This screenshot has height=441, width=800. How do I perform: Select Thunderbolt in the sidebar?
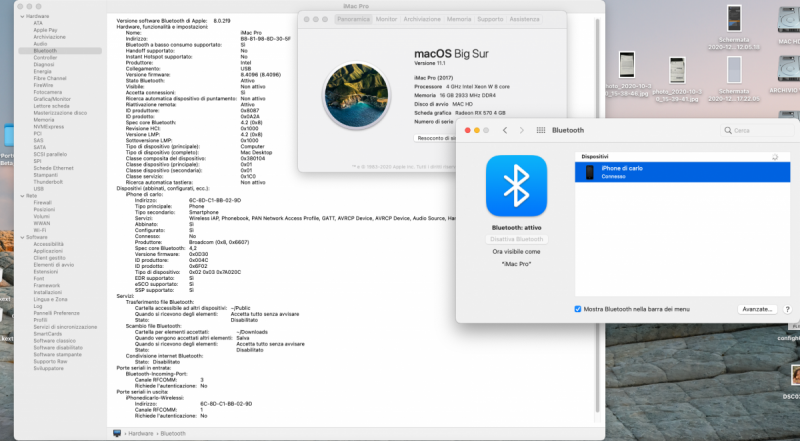(x=48, y=182)
